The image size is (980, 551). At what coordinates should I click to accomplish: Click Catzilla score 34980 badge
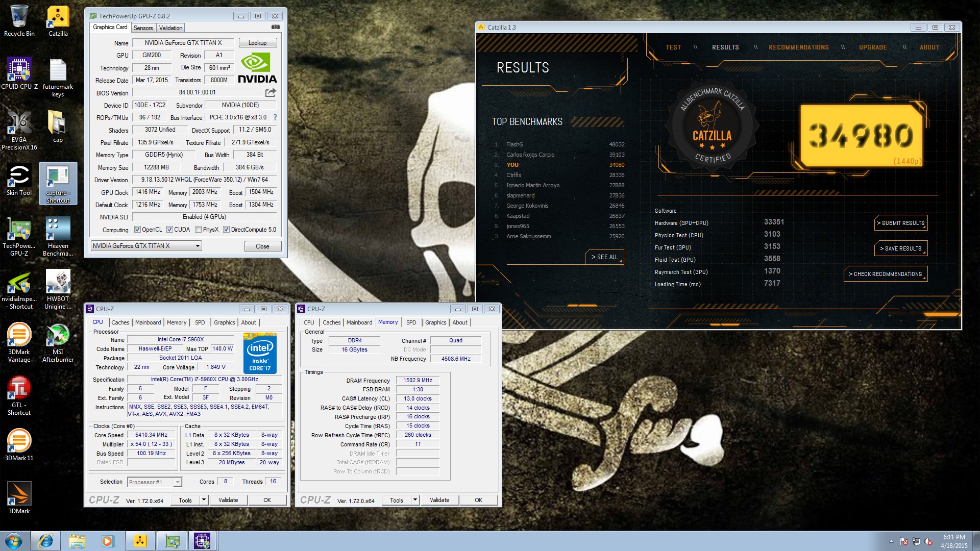point(862,136)
